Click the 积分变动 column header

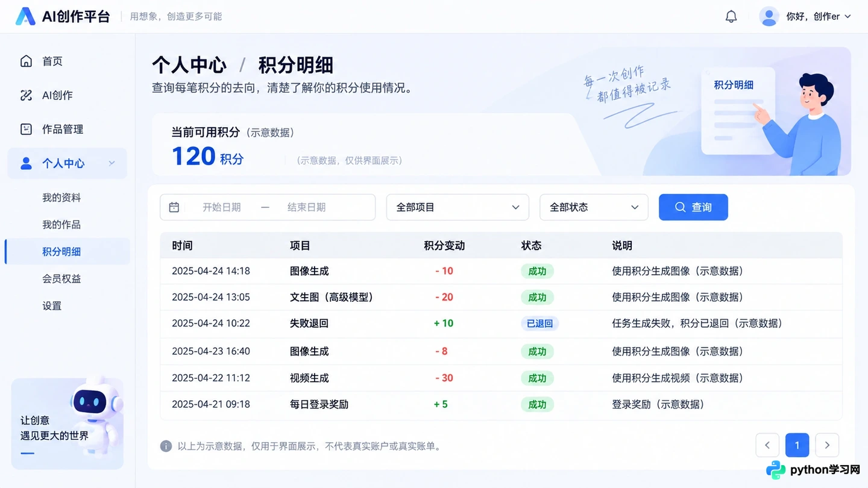click(x=444, y=245)
